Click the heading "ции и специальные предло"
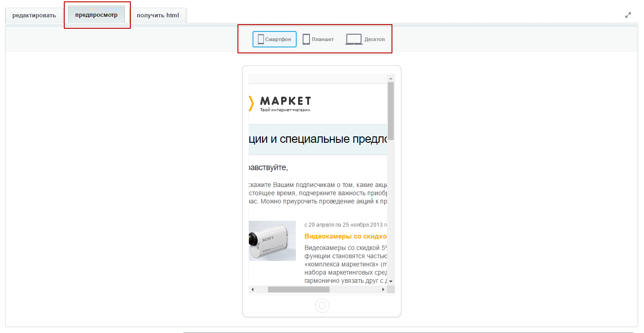This screenshot has width=644, height=333. pos(318,139)
